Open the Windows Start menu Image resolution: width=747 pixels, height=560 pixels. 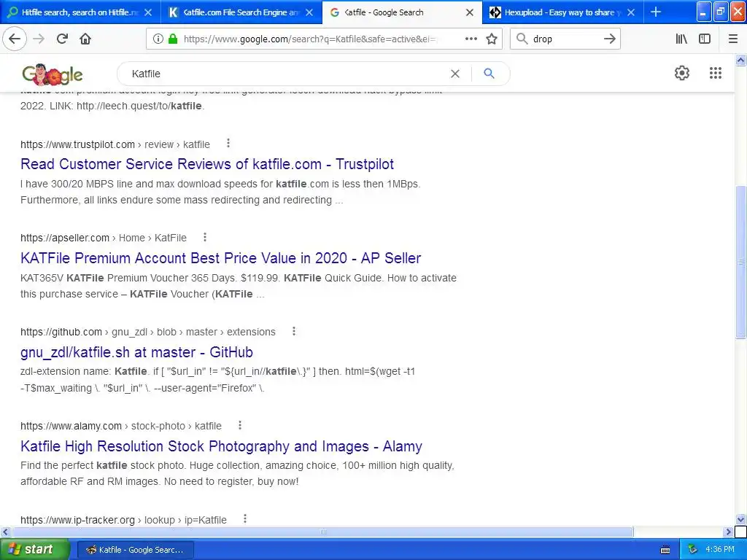(x=34, y=550)
